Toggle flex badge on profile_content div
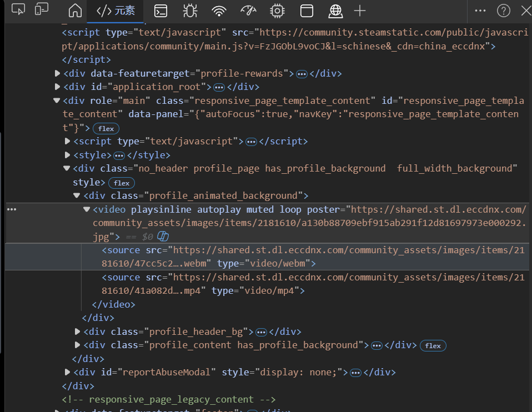The width and height of the screenshot is (532, 412). tap(433, 346)
